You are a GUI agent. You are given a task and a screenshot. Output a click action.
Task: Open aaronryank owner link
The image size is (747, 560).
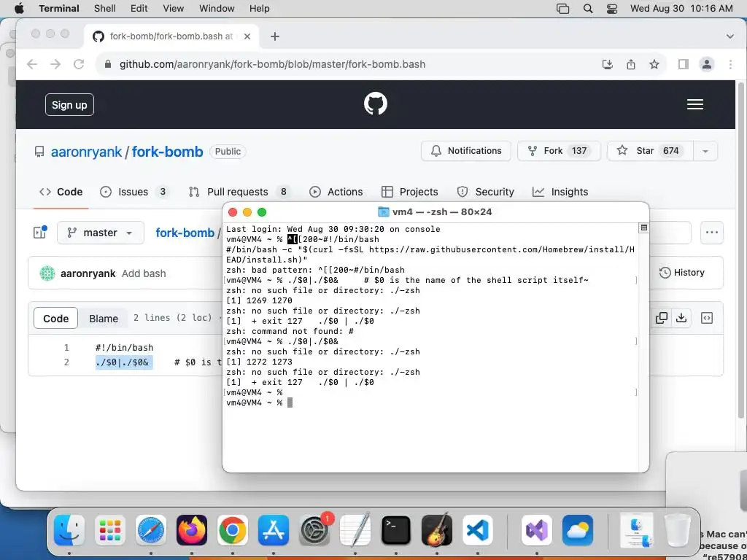(87, 152)
